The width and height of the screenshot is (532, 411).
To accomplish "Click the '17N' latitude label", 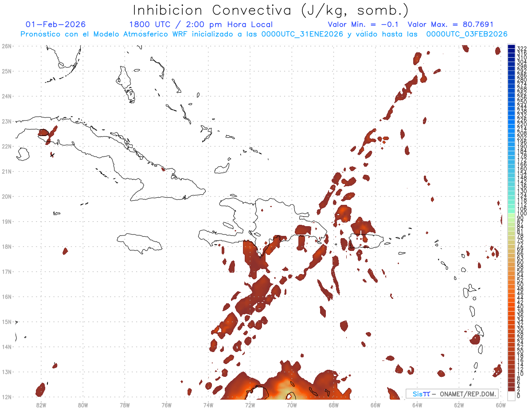I will coord(6,271).
